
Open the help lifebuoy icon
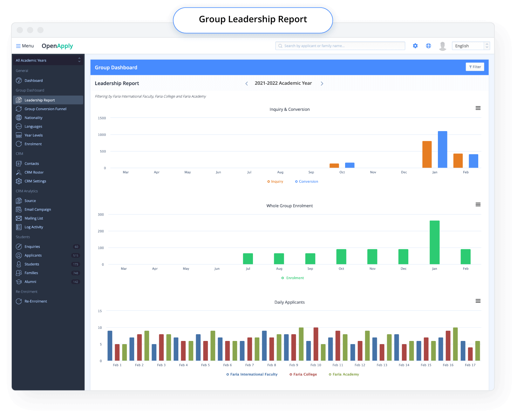pos(428,46)
